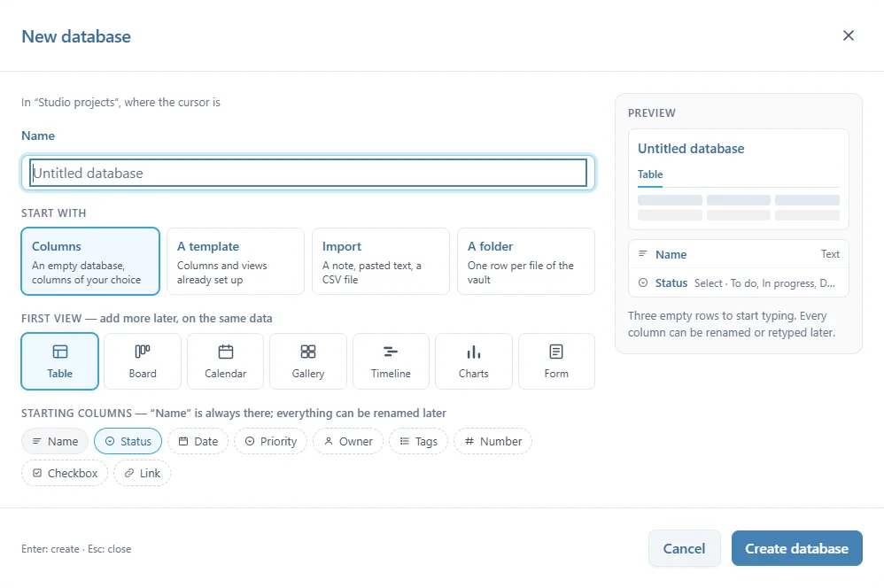This screenshot has width=884, height=588.
Task: Click the "Enter: create · Esc: close" hint
Action: pos(76,549)
